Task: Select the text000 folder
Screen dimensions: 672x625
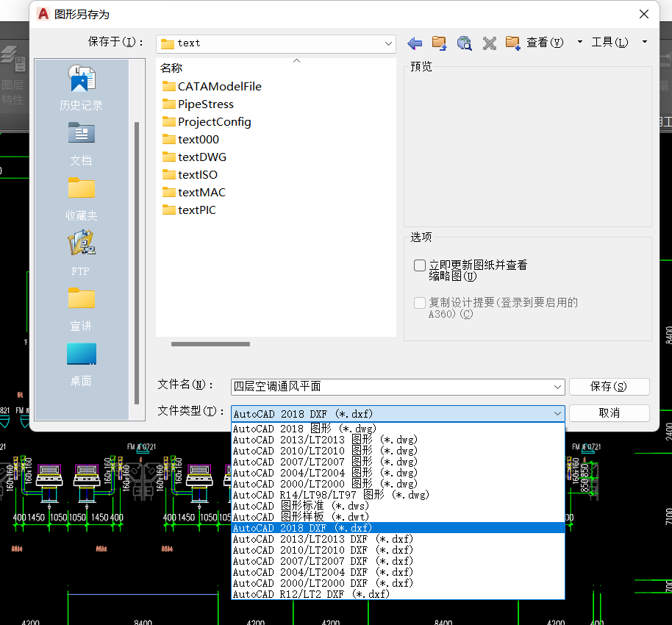Action: (x=190, y=139)
